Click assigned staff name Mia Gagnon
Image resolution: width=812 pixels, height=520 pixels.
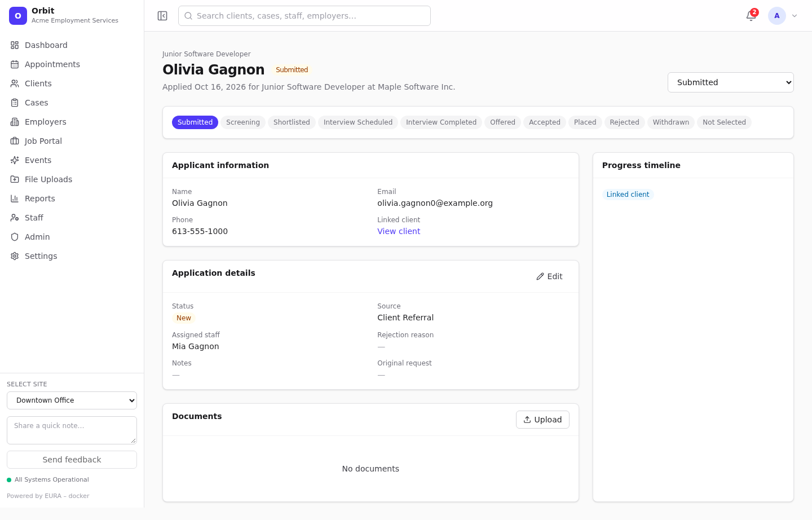click(x=196, y=346)
